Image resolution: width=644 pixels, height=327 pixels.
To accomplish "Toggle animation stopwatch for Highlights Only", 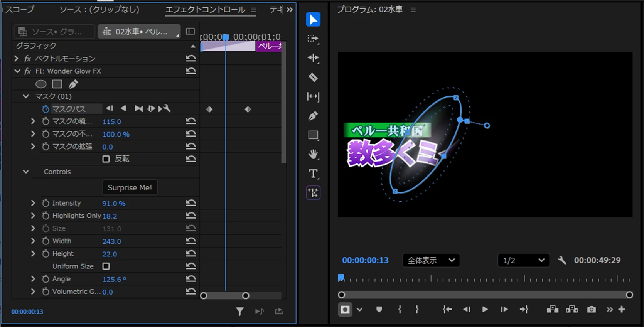I will (x=46, y=216).
